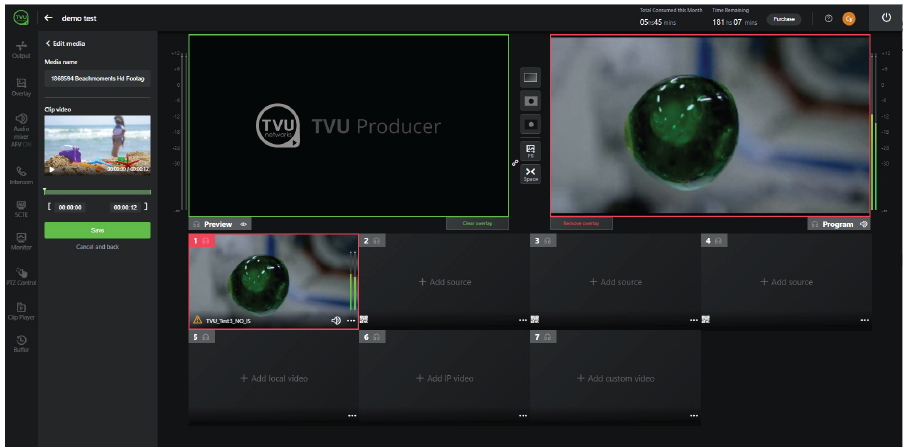Open the Audio mixer panel
This screenshot has height=448, width=904.
pyautogui.click(x=21, y=130)
